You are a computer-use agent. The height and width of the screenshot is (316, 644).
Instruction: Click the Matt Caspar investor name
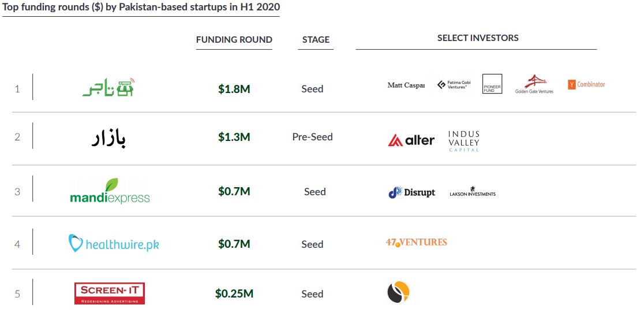pos(406,85)
